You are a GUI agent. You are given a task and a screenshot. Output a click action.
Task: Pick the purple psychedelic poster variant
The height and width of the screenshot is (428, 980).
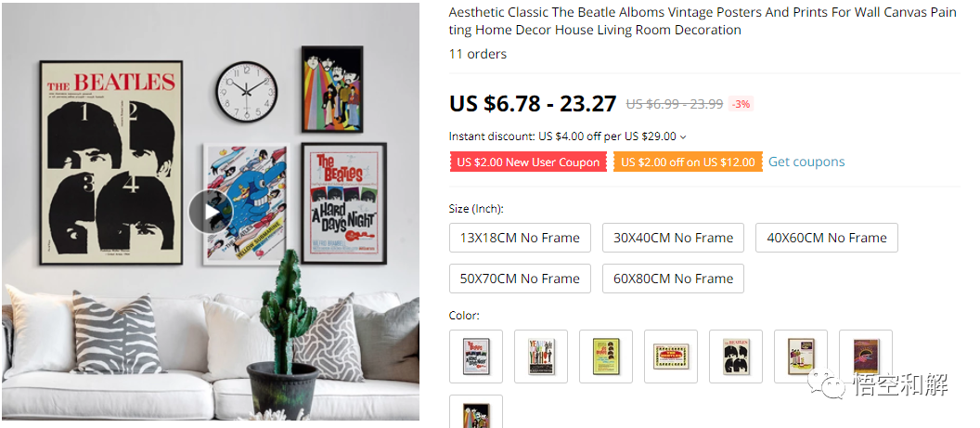[x=866, y=357]
